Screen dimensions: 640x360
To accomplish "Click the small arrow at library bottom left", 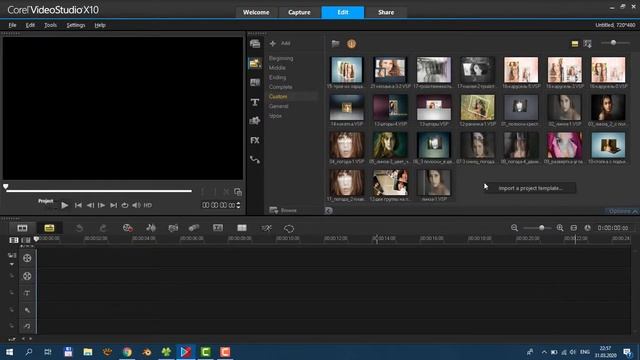I will point(329,211).
